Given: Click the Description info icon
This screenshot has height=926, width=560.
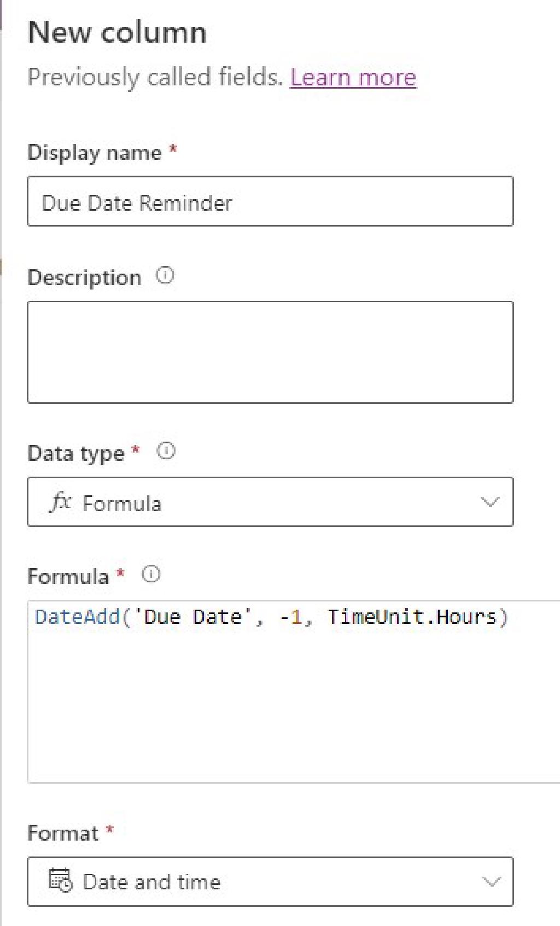Looking at the screenshot, I should pyautogui.click(x=165, y=275).
